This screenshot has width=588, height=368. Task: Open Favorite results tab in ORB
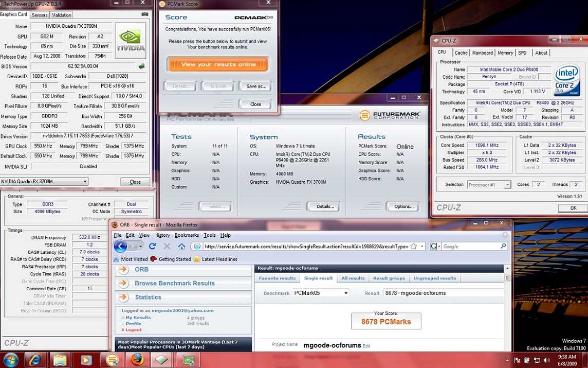click(x=277, y=278)
